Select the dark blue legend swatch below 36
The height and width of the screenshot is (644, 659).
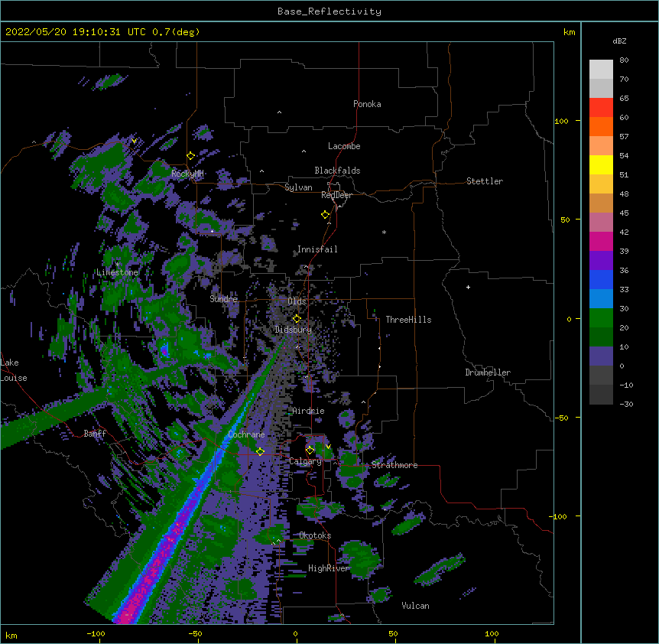[x=601, y=279]
